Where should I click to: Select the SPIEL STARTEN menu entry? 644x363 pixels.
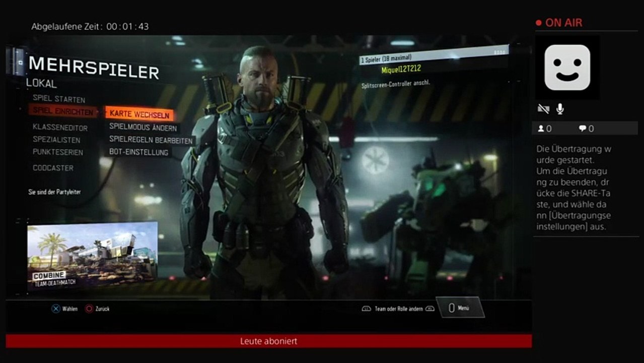[x=59, y=99]
